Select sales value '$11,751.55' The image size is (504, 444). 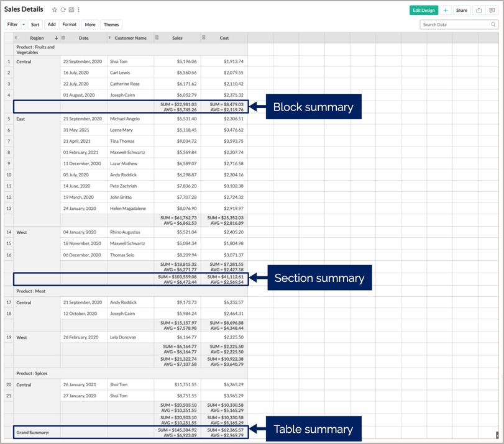tap(185, 384)
